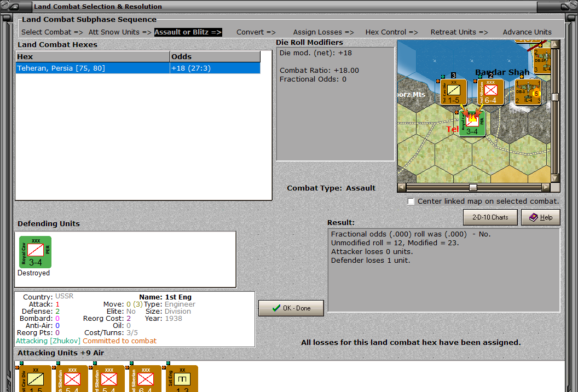Click 'Committed to combat' status text
Viewport: 578px width, 392px height.
[x=119, y=341]
